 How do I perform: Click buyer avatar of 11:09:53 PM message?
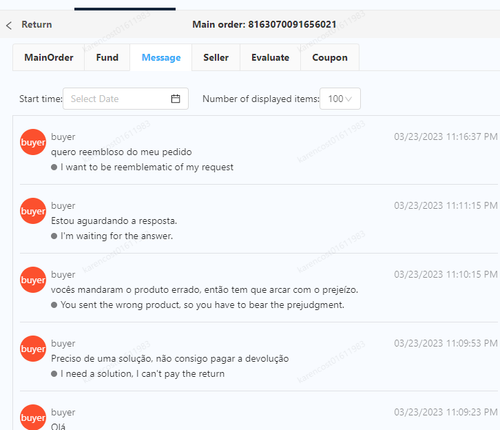33,349
